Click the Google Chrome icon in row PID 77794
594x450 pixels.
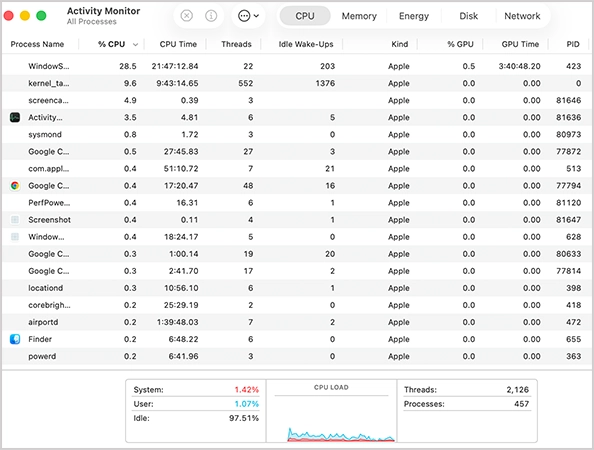point(15,186)
